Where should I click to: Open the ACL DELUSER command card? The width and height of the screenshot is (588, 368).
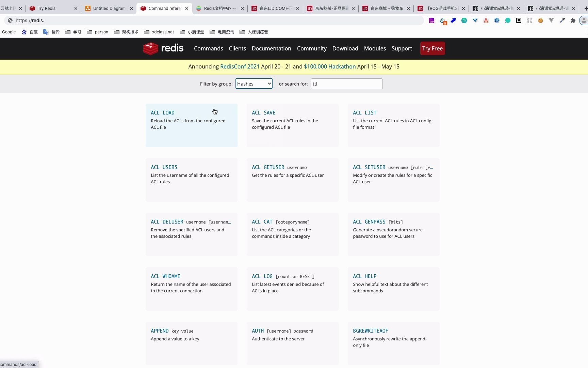192,234
